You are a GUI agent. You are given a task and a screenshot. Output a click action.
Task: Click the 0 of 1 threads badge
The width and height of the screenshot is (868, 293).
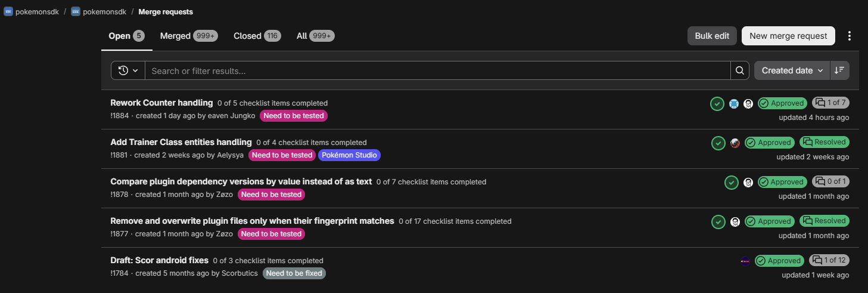831,181
